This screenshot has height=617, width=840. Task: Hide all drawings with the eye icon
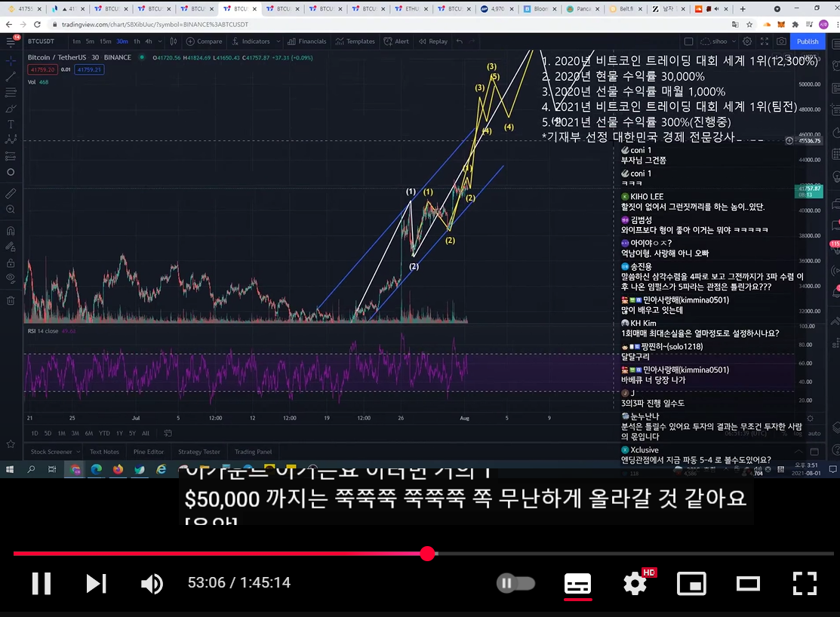[11, 278]
